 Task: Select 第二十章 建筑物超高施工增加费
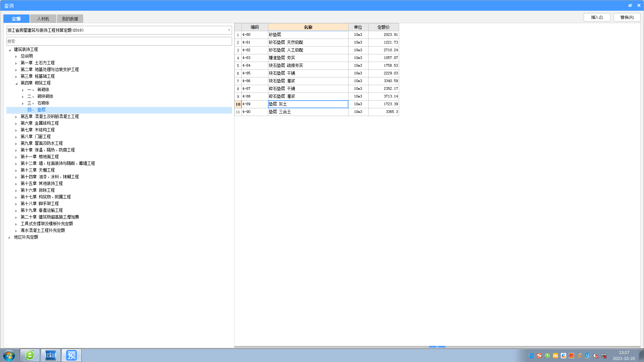click(50, 217)
